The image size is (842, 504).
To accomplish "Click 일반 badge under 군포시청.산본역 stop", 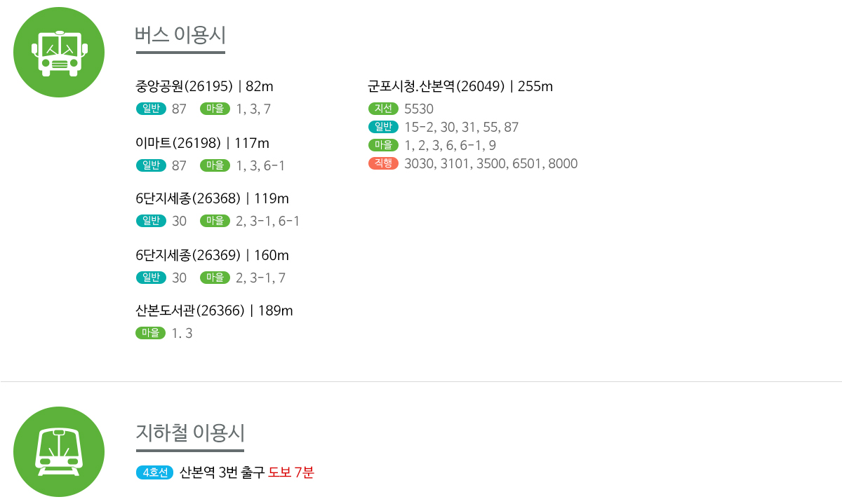I will (383, 127).
